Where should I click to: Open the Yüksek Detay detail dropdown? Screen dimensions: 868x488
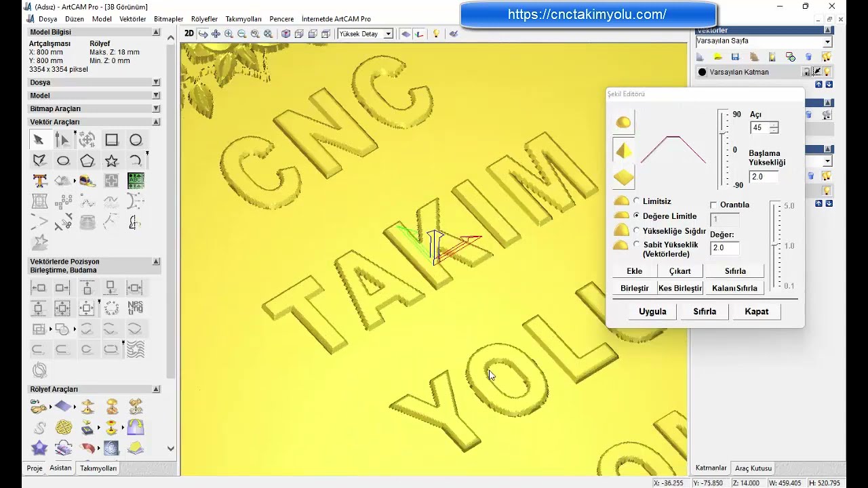point(388,34)
